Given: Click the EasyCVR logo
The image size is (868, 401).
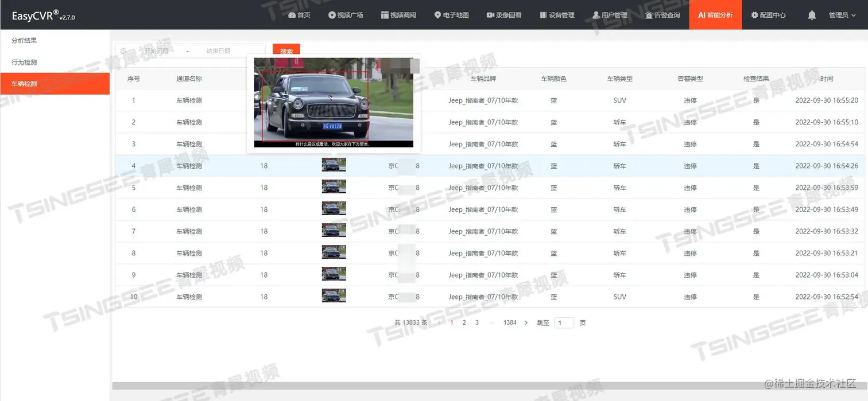Looking at the screenshot, I should click(x=43, y=15).
